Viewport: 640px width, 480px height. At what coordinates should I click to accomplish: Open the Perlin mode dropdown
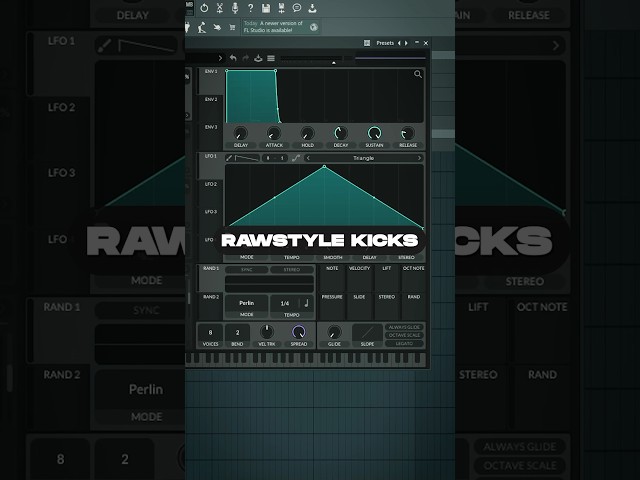(247, 303)
